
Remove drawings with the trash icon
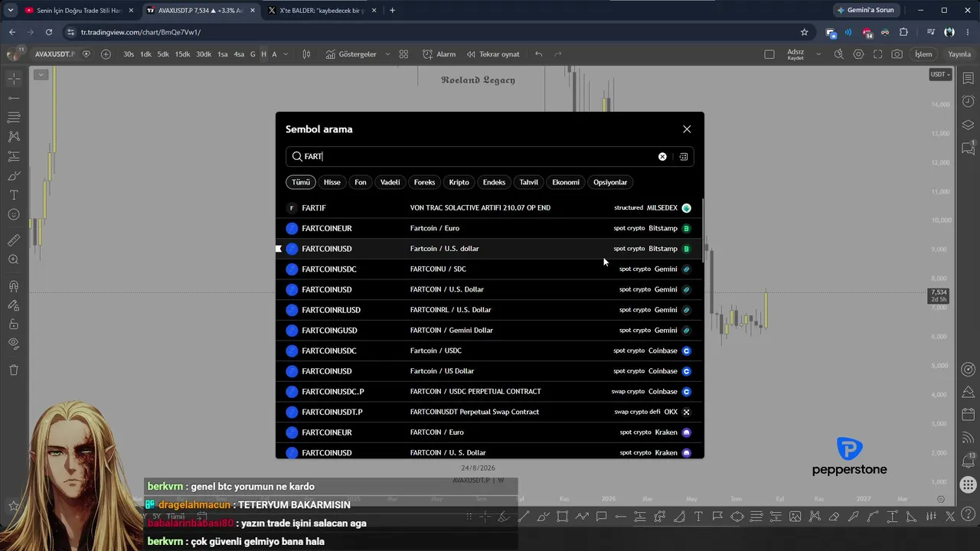pos(14,370)
